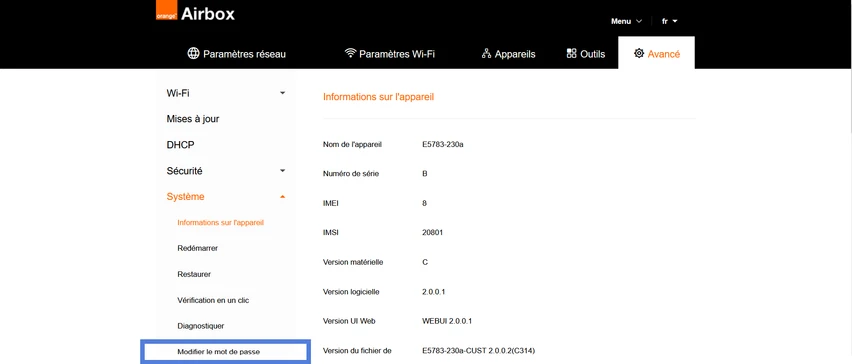This screenshot has width=852, height=364.
Task: Select the Avancé tab
Action: [656, 53]
